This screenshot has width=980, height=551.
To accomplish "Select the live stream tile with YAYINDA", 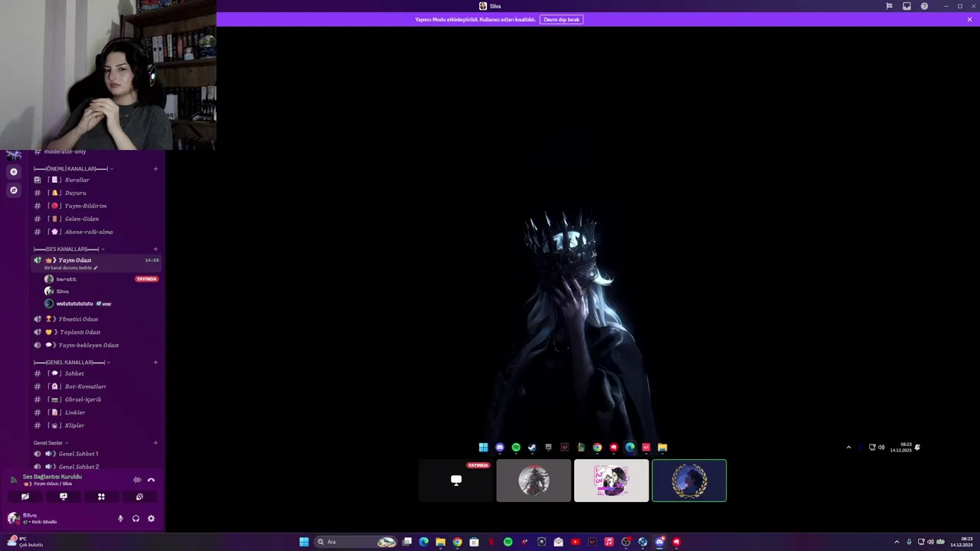I will coord(456,481).
